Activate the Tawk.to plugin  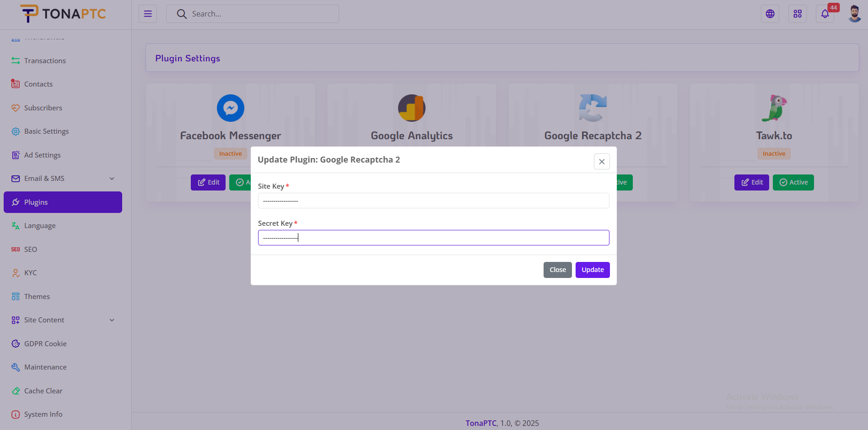(x=793, y=182)
